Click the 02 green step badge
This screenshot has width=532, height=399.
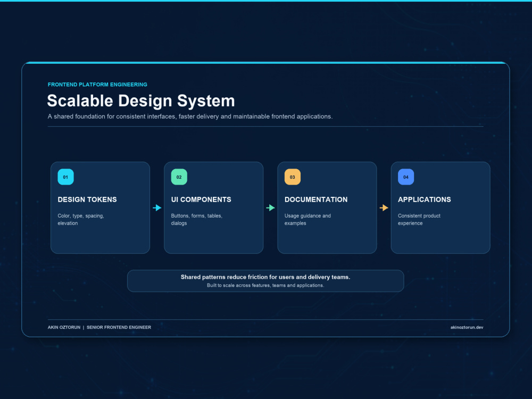179,177
